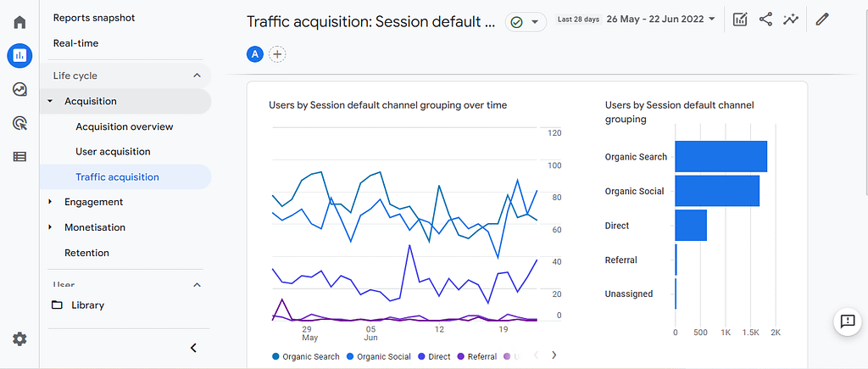The width and height of the screenshot is (868, 369).
Task: Click the Organic Social bar label
Action: (x=634, y=192)
